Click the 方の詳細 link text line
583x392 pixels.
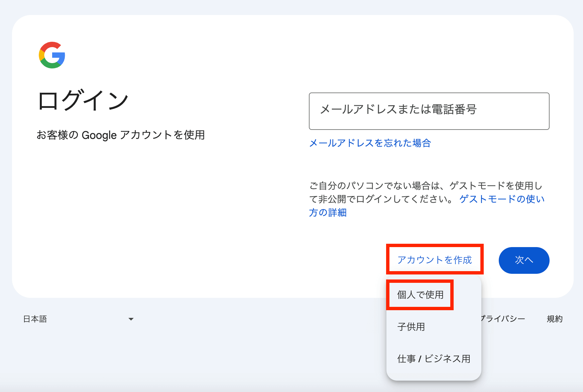pos(328,213)
